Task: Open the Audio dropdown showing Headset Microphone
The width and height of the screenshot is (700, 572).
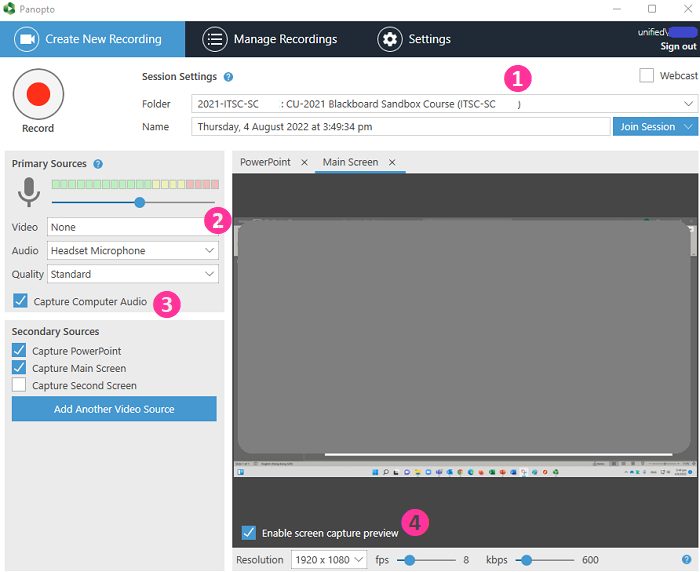Action: [x=133, y=251]
